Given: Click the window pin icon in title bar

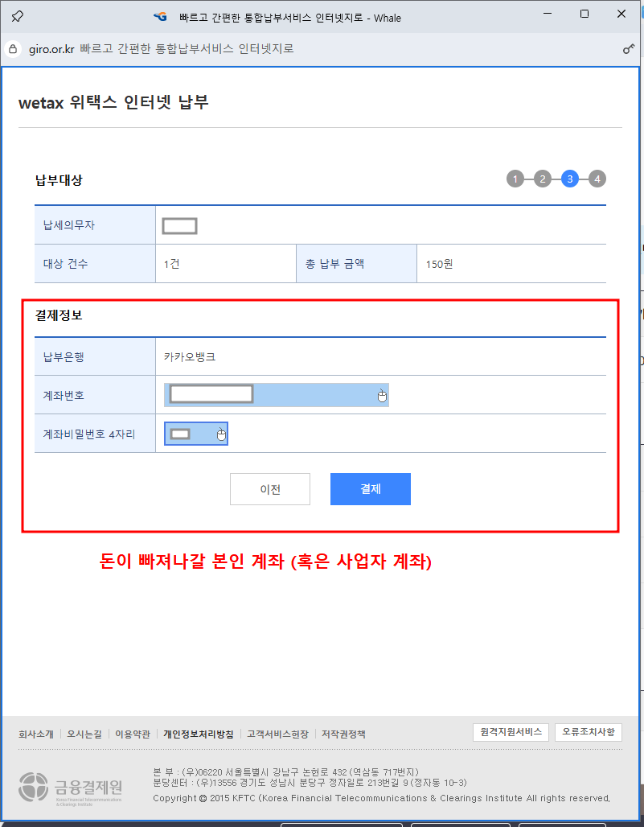Looking at the screenshot, I should 17,14.
